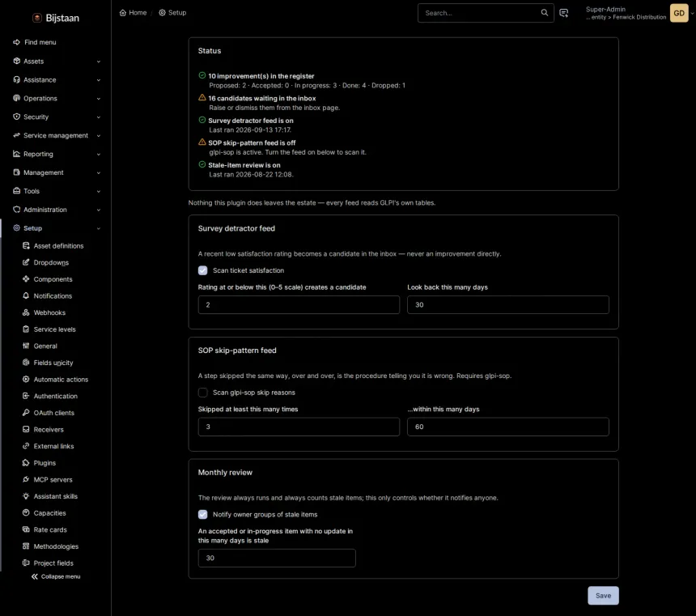Click the Home breadcrumb house icon
Viewport: 696px width, 616px height.
122,12
